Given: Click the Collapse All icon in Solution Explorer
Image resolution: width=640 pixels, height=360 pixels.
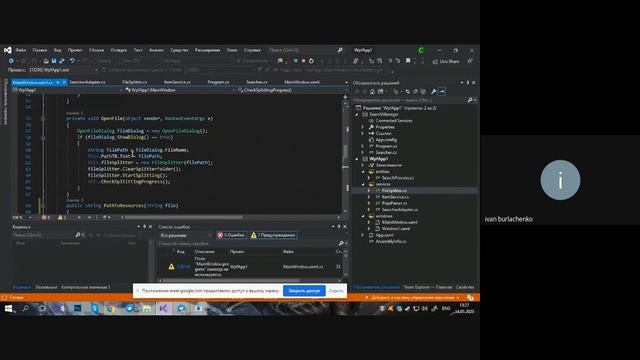Looking at the screenshot, I should (415, 92).
